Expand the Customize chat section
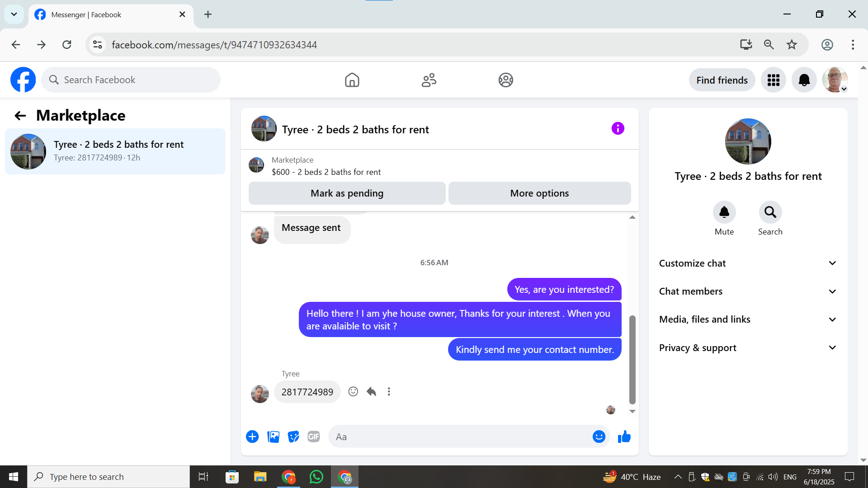The width and height of the screenshot is (868, 488). coord(748,263)
